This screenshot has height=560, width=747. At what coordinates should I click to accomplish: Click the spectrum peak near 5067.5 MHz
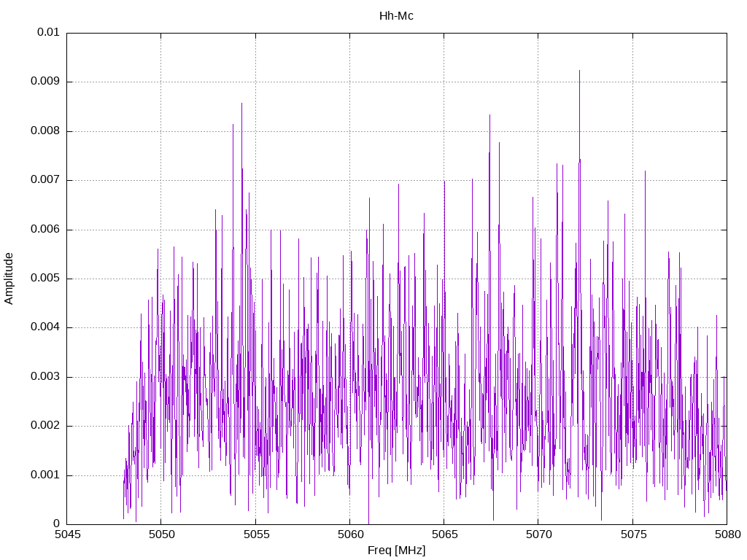click(489, 115)
